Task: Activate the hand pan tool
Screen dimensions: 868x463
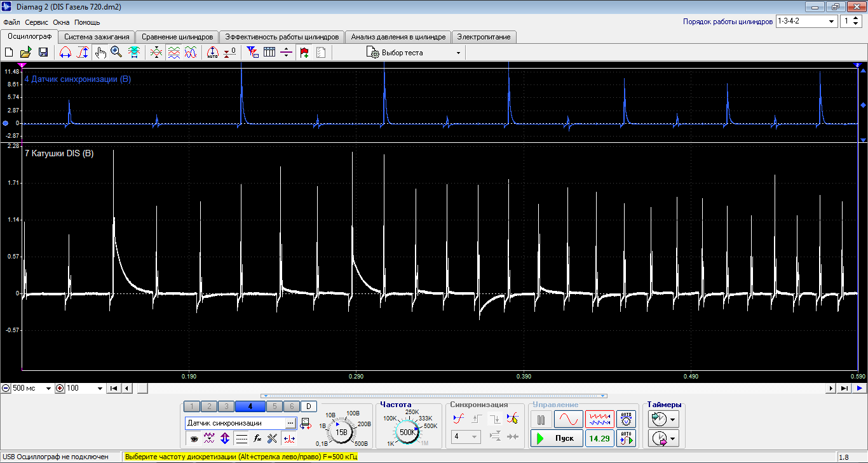Action: pos(100,53)
